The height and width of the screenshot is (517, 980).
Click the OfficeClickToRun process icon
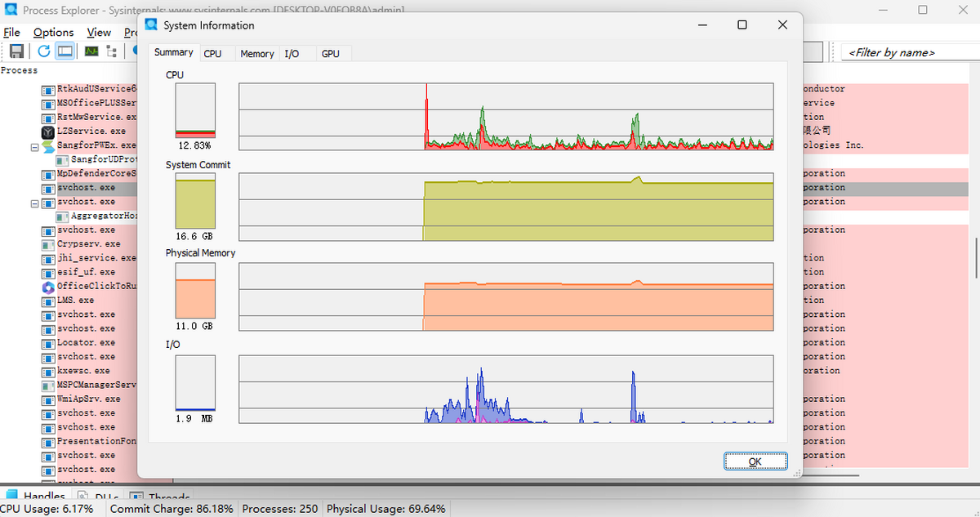[x=47, y=287]
